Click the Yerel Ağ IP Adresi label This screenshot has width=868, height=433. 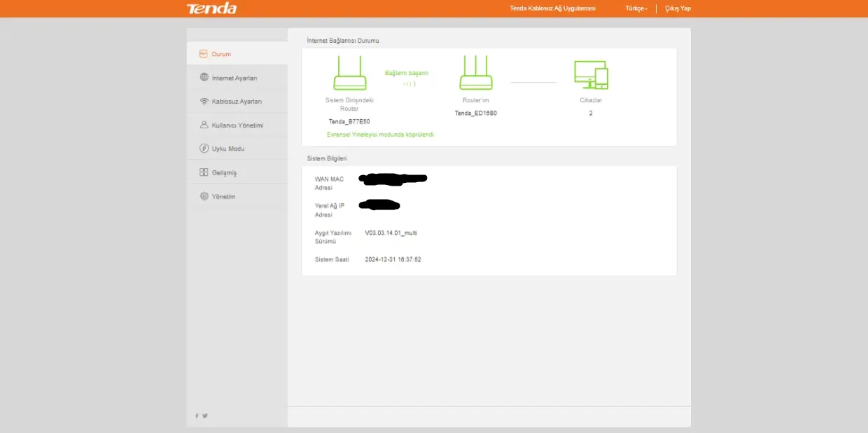[x=330, y=210]
